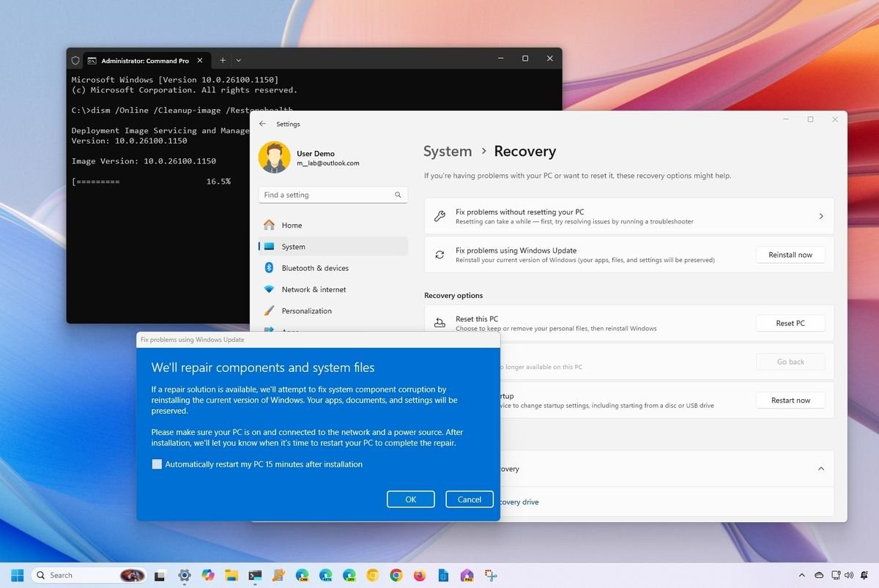Cancel the repair dialog
This screenshot has height=588, width=879.
click(x=470, y=499)
